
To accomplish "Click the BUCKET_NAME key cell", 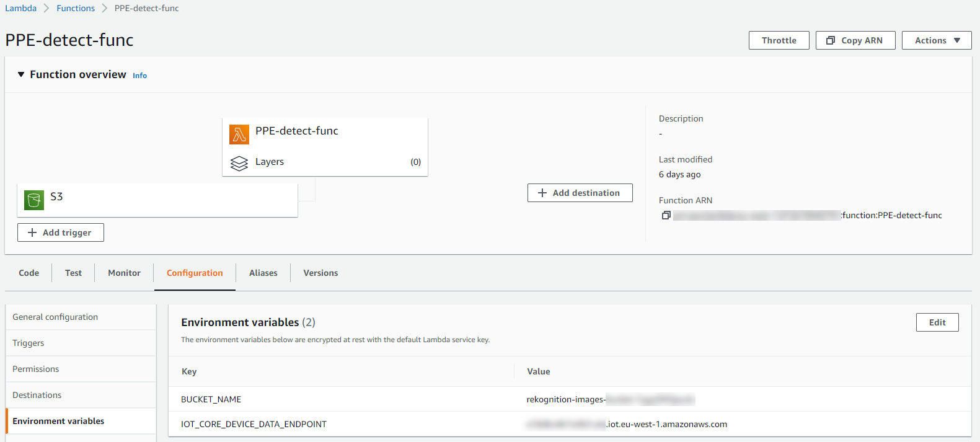I will tap(211, 399).
